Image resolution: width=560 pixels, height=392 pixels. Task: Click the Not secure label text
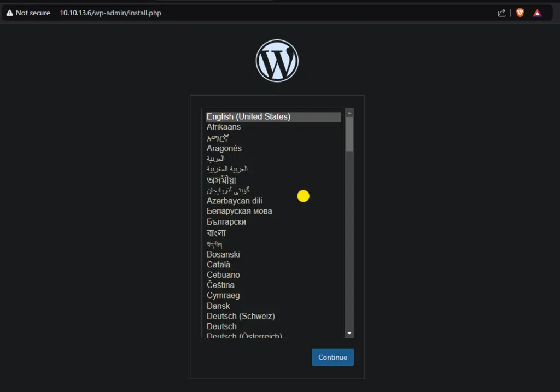coord(34,13)
